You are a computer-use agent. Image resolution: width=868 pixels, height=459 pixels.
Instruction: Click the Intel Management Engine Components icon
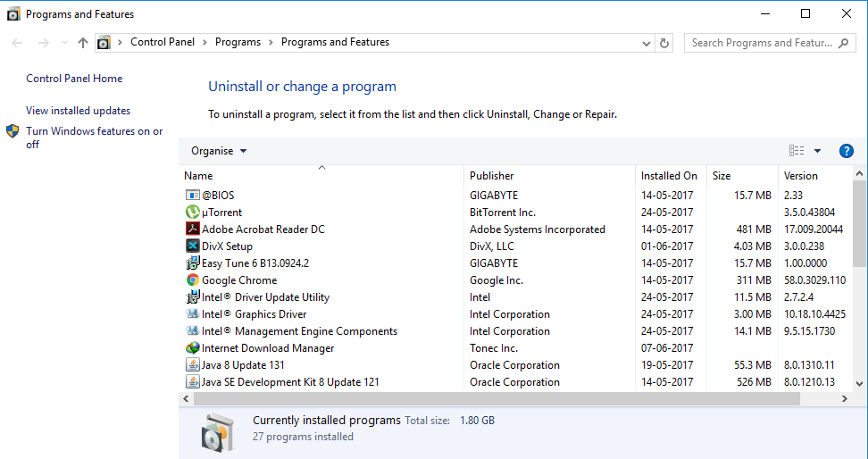pyautogui.click(x=192, y=331)
